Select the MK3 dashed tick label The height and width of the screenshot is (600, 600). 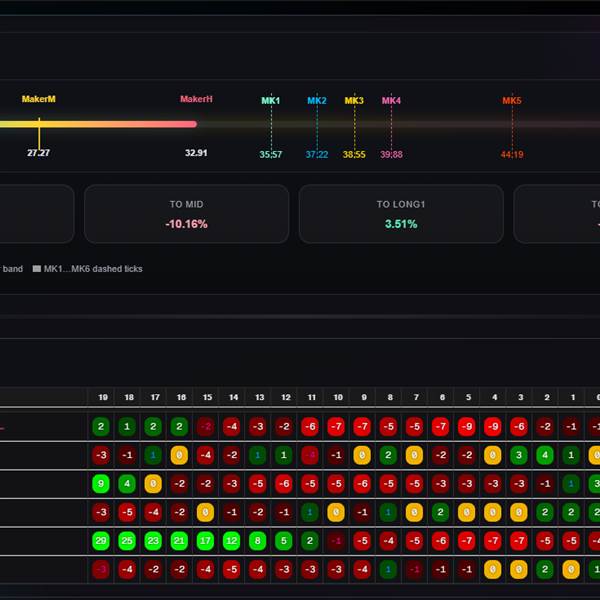click(x=354, y=101)
